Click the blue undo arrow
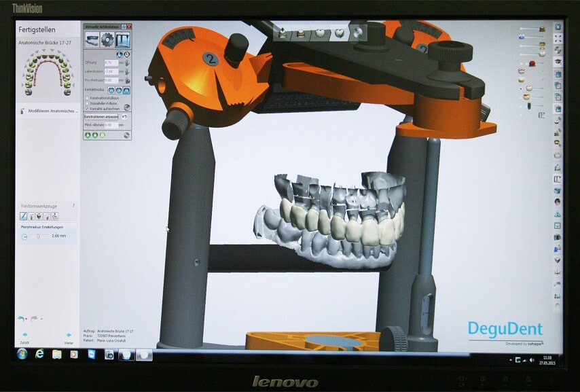Viewport: 580px width, 392px height. [21, 319]
